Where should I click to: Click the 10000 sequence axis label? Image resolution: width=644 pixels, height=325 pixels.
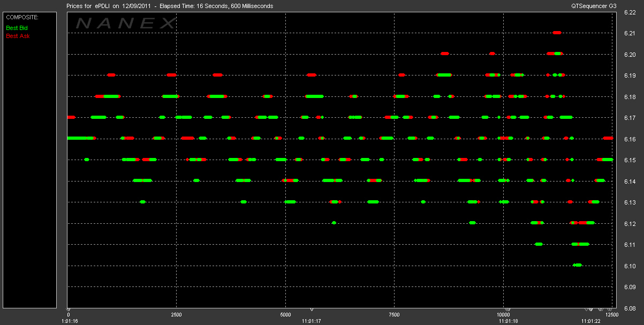click(504, 315)
